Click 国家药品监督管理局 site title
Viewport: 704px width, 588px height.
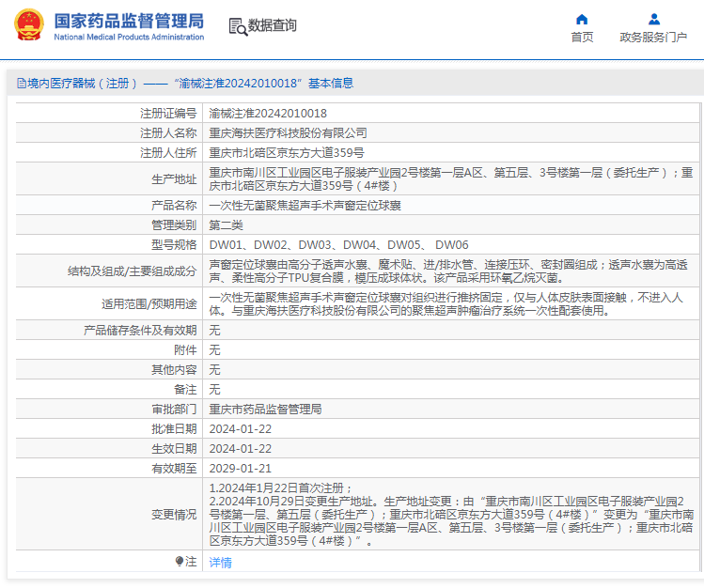(x=130, y=21)
